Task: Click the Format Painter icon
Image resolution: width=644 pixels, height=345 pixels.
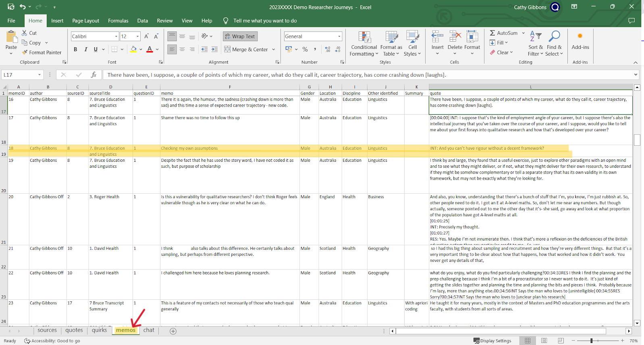Action: point(25,52)
